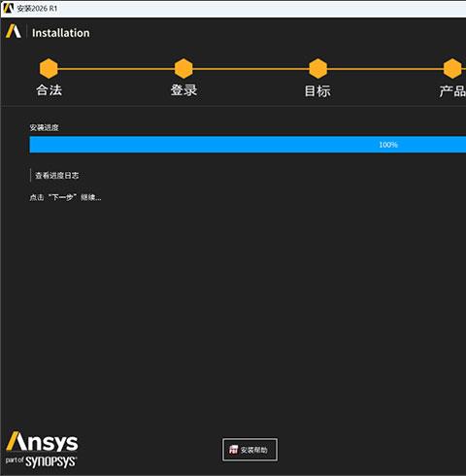
Task: Select the 目标 step hexagon
Action: (318, 69)
